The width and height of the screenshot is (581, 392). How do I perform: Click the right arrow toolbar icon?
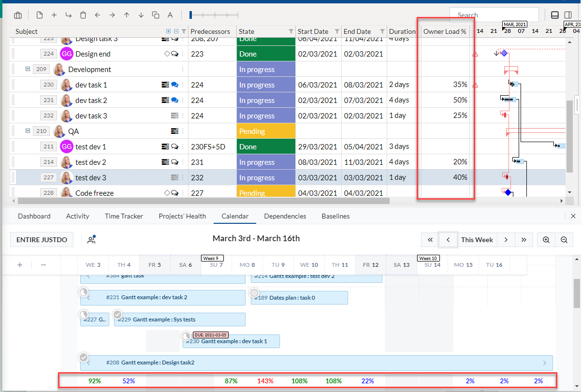tap(112, 15)
